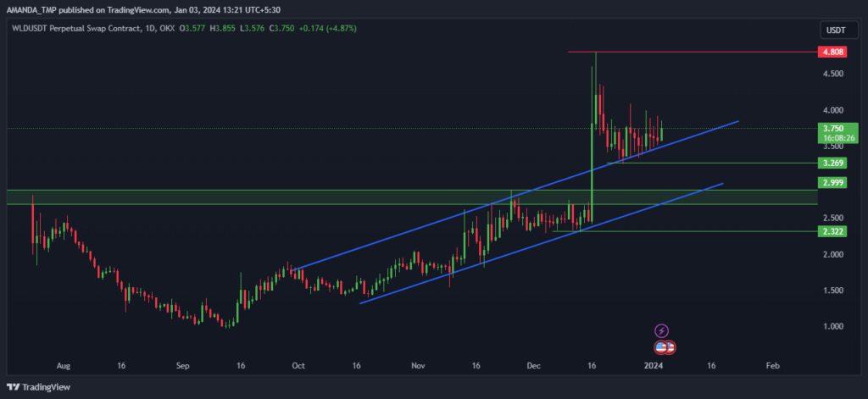868x399 pixels.
Task: Select the green 2.322 price label
Action: point(832,231)
